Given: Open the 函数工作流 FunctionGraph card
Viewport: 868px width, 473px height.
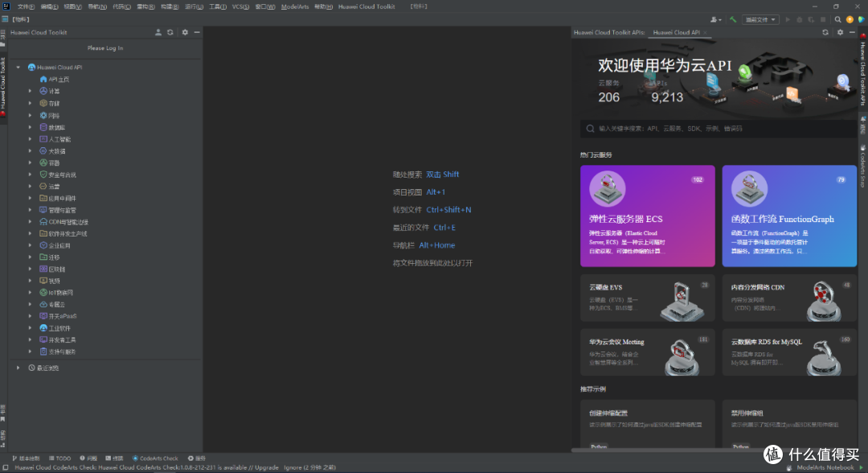Looking at the screenshot, I should click(x=789, y=216).
